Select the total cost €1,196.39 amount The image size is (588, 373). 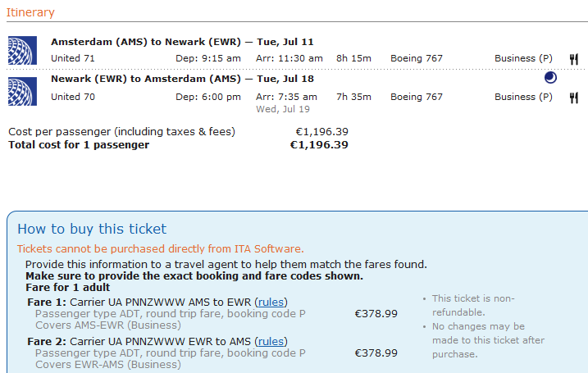point(319,145)
